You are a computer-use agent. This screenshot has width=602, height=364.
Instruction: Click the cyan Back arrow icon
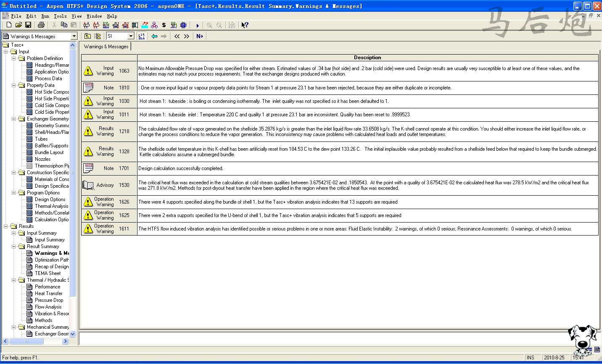(x=154, y=36)
